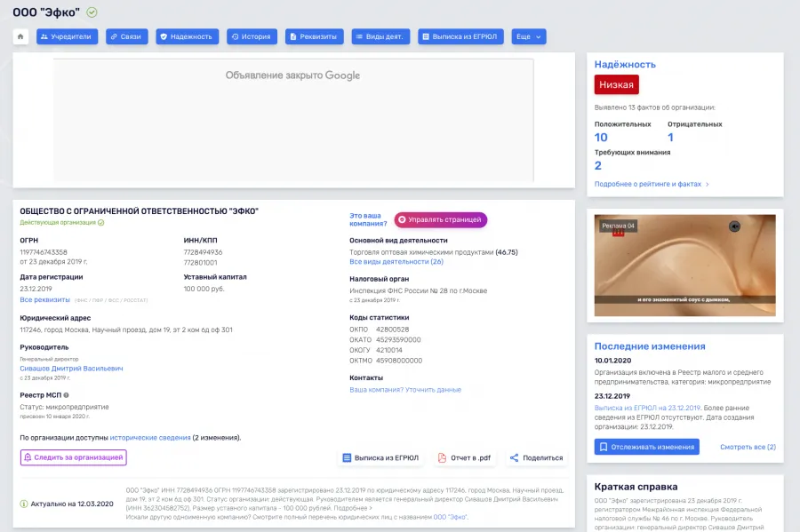Click the advertisement video thumbnail
This screenshot has width=800, height=532.
(x=684, y=265)
